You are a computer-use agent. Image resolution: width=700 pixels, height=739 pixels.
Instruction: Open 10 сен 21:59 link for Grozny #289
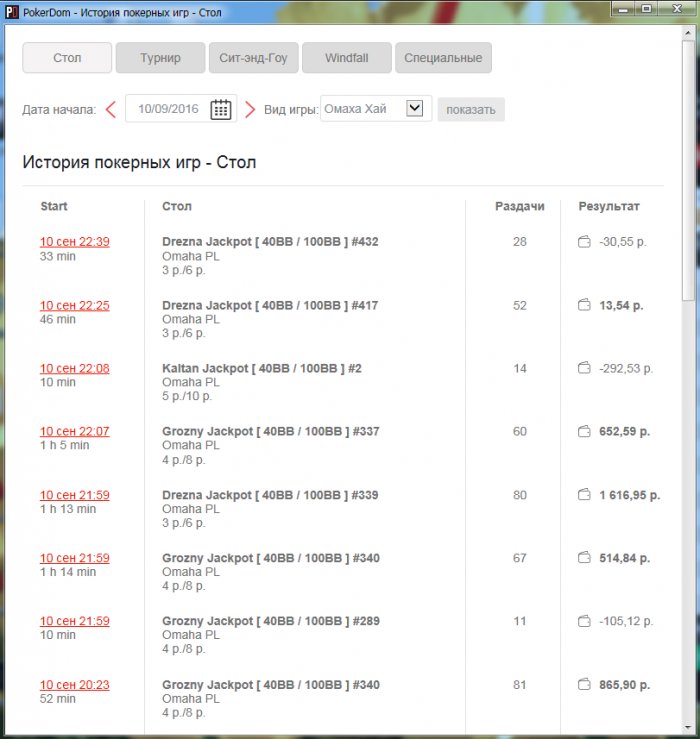tap(74, 621)
